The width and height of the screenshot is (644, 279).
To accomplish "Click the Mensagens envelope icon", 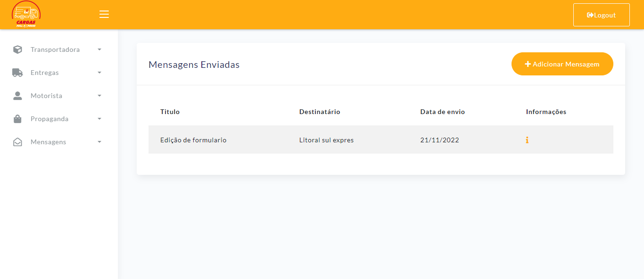I will point(17,142).
